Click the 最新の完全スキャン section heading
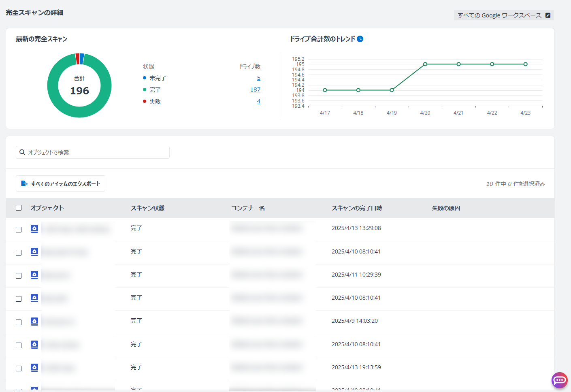 click(41, 39)
